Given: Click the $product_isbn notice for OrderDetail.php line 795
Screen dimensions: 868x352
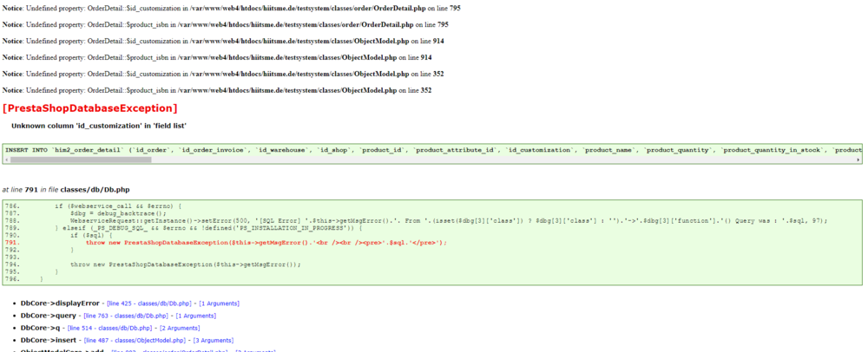Looking at the screenshot, I should pos(226,25).
